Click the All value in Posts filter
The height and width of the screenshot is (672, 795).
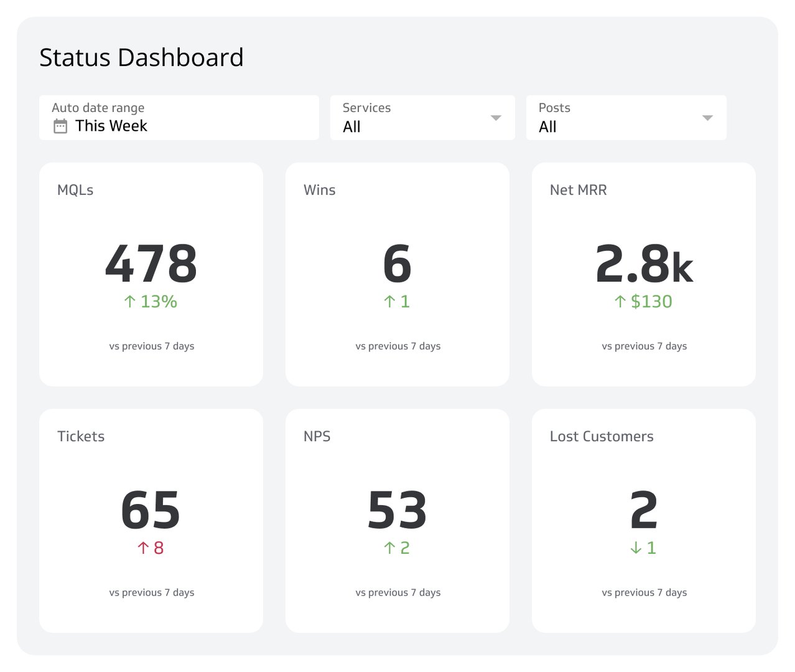tap(547, 126)
